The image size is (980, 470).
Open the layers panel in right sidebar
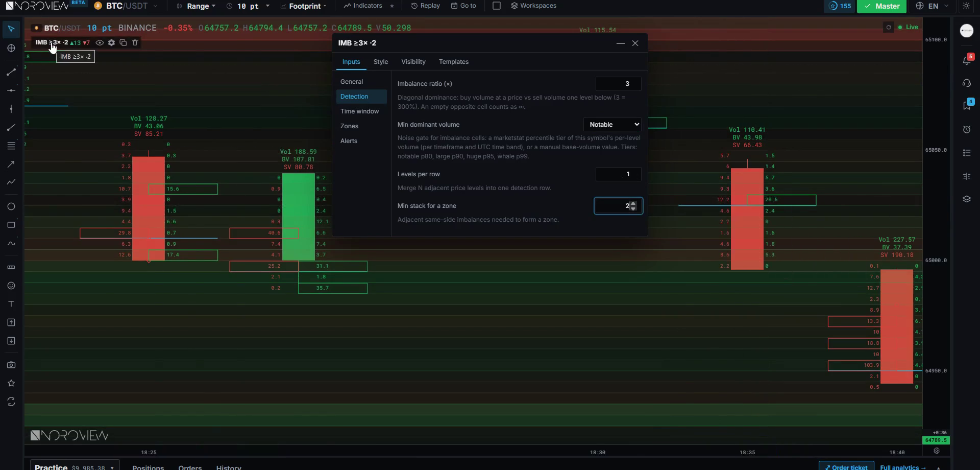pyautogui.click(x=967, y=199)
